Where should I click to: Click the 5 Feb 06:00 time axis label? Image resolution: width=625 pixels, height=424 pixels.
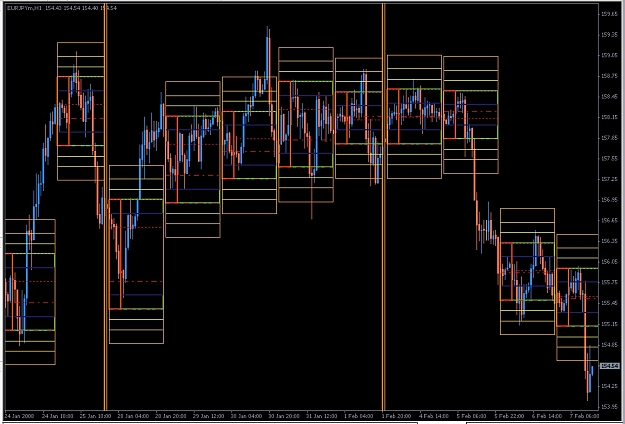coord(474,416)
